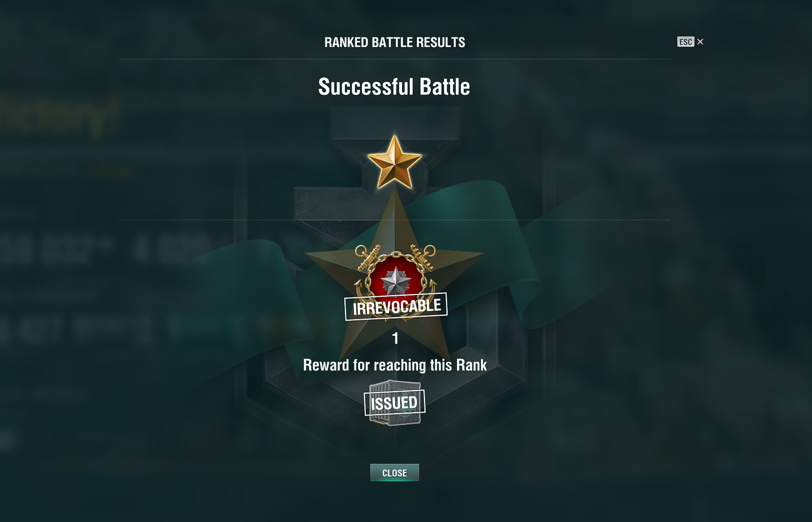The height and width of the screenshot is (522, 812).
Task: Click the IRREVOCABLE stamp label
Action: point(396,306)
